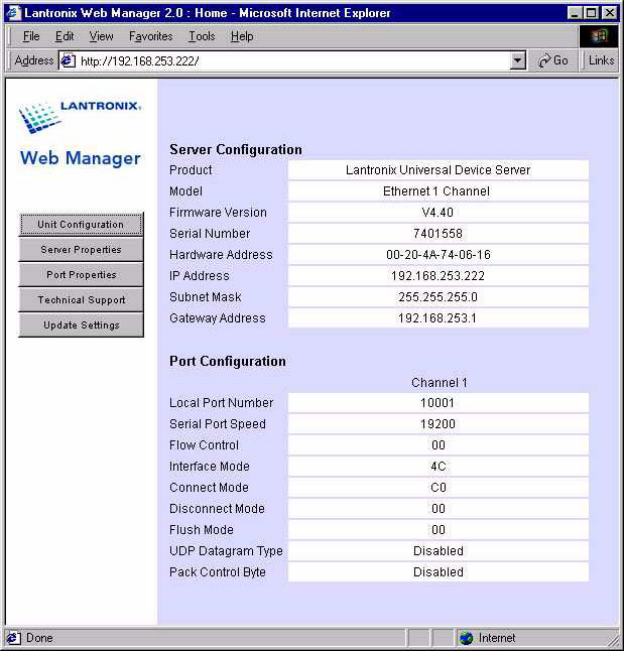Click model value Ethernet 1 Channel
The height and width of the screenshot is (651, 624).
pyautogui.click(x=436, y=191)
